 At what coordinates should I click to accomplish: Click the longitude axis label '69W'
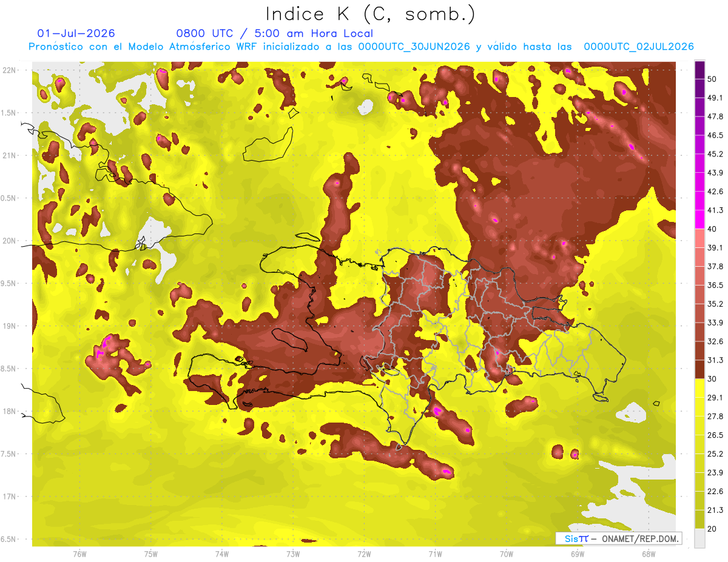pyautogui.click(x=577, y=554)
